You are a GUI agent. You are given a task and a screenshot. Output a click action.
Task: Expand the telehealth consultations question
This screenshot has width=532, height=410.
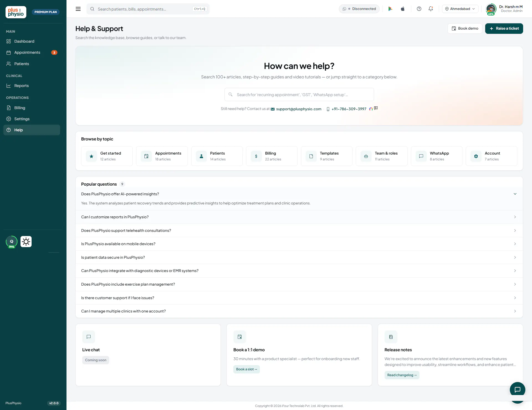(299, 230)
